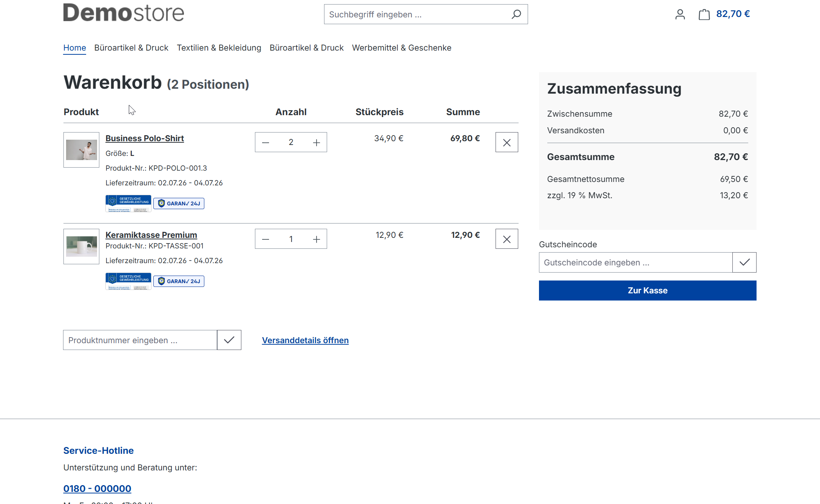Click cart total 82,70 € in header

tap(733, 14)
